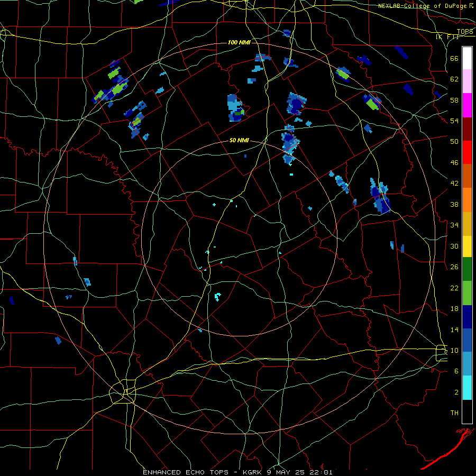Click the black TH threshold swatch
This screenshot has height=476, width=476.
467,411
